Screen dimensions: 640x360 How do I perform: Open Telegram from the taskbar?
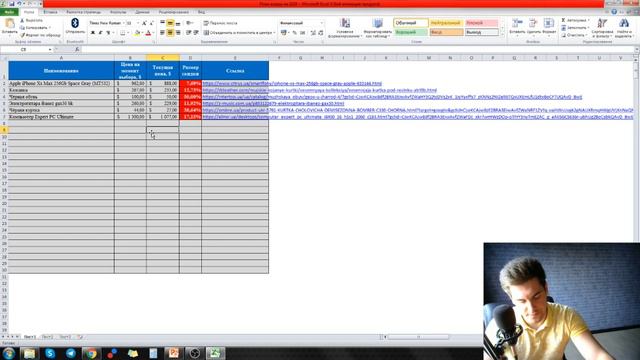coord(71,353)
